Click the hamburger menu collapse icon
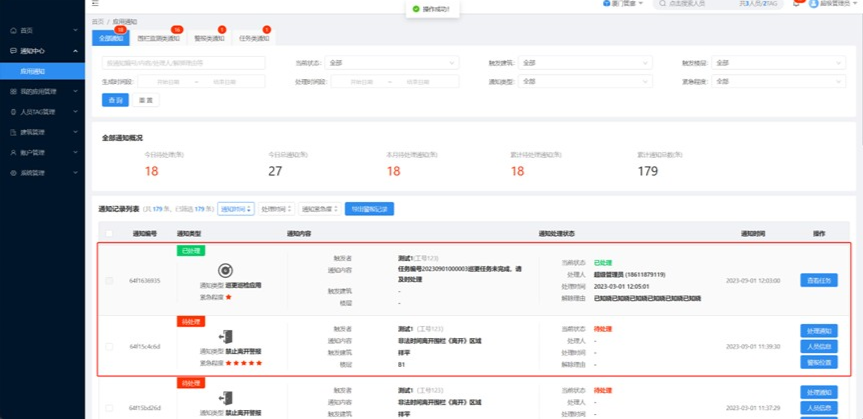Screen dimensions: 863x419 click(97, 5)
